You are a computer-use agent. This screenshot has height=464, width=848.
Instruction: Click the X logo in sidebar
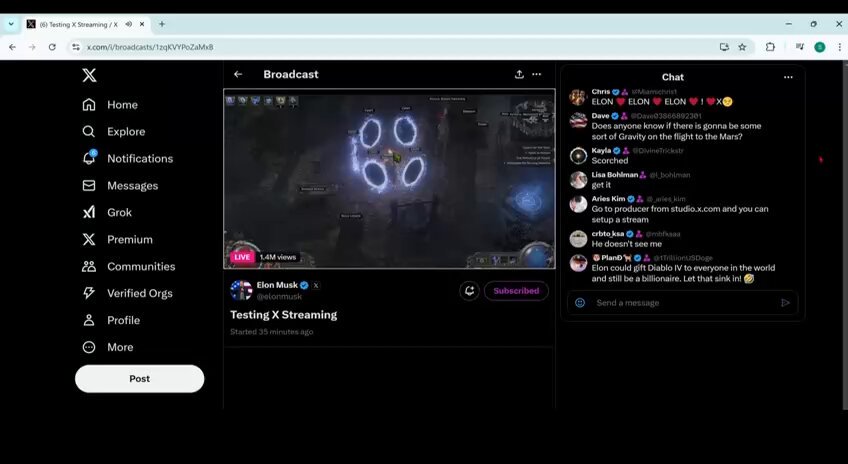[89, 75]
